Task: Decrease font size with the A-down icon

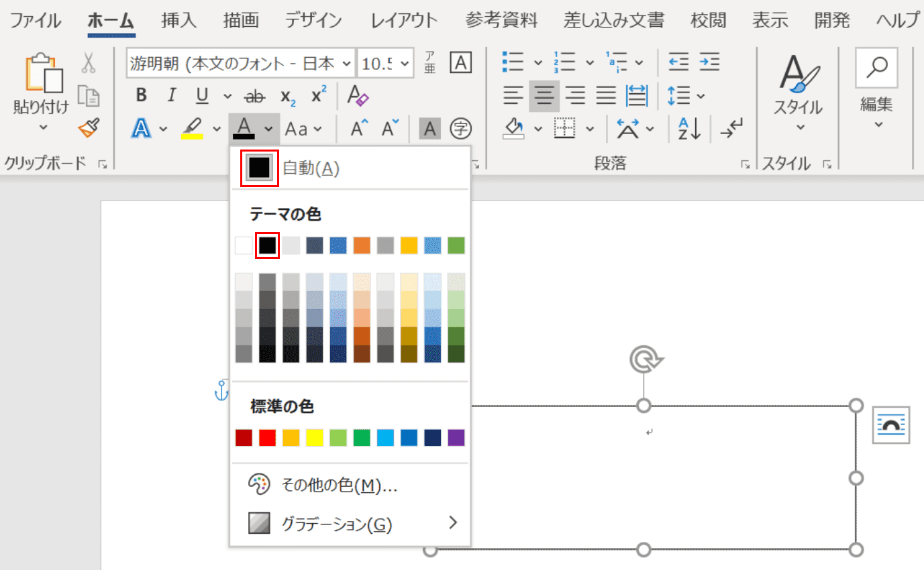Action: coord(390,128)
